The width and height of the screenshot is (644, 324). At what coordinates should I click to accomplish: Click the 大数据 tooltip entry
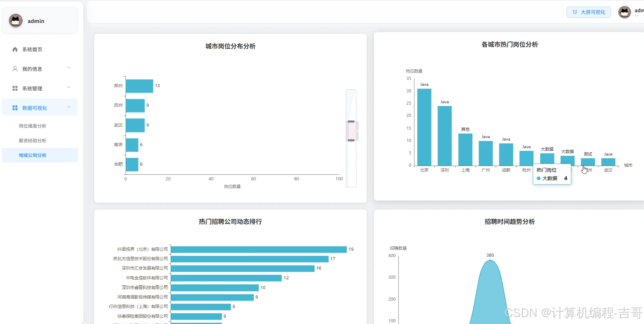pos(552,178)
